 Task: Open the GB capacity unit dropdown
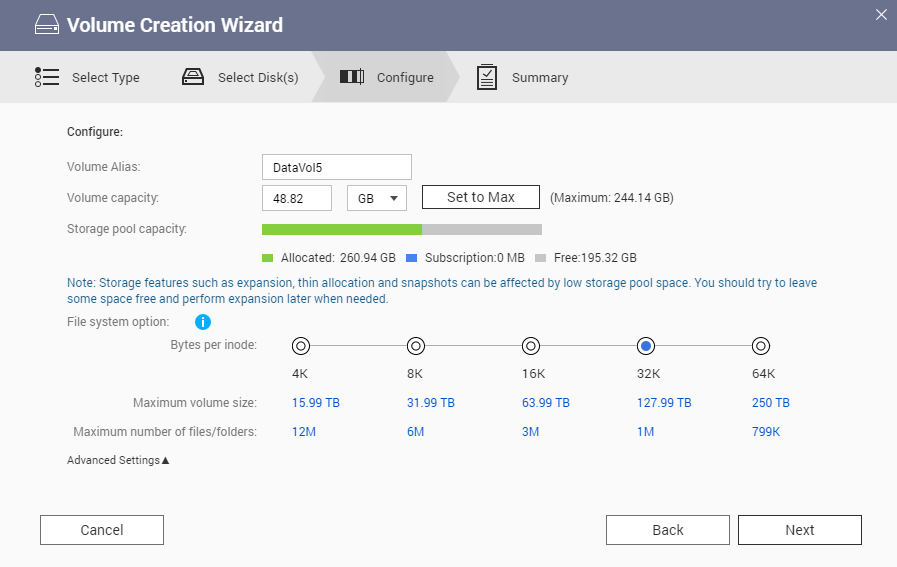(x=376, y=198)
